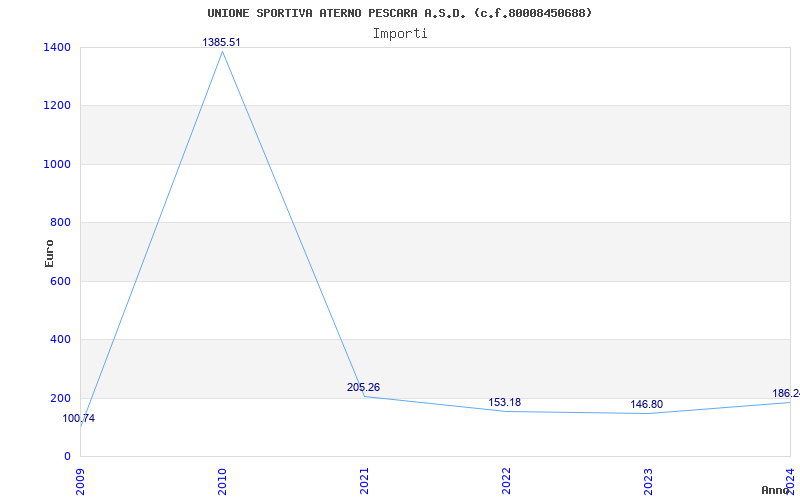Screen dimensions: 800x500
Task: Click the 1385.51 data point label
Action: [221, 42]
